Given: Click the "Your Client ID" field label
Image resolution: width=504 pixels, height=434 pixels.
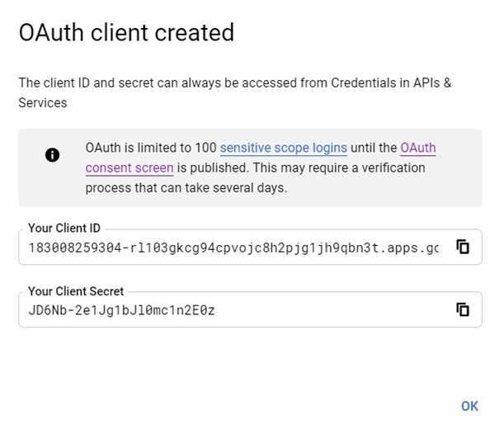Looking at the screenshot, I should point(64,229).
